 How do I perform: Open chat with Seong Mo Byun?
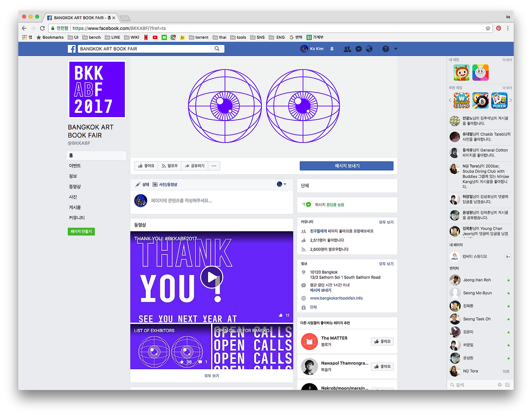(480, 293)
